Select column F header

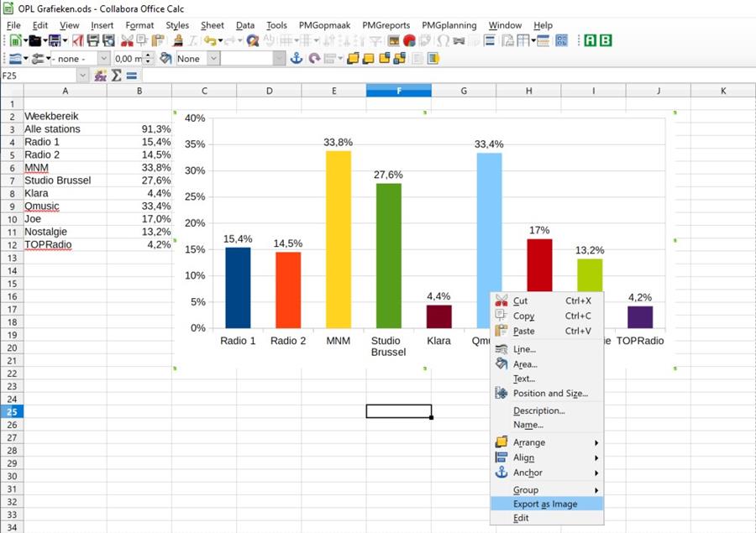click(x=399, y=91)
